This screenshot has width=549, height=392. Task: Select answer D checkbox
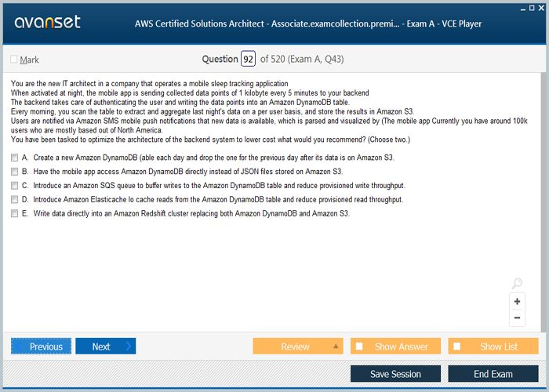pyautogui.click(x=14, y=199)
